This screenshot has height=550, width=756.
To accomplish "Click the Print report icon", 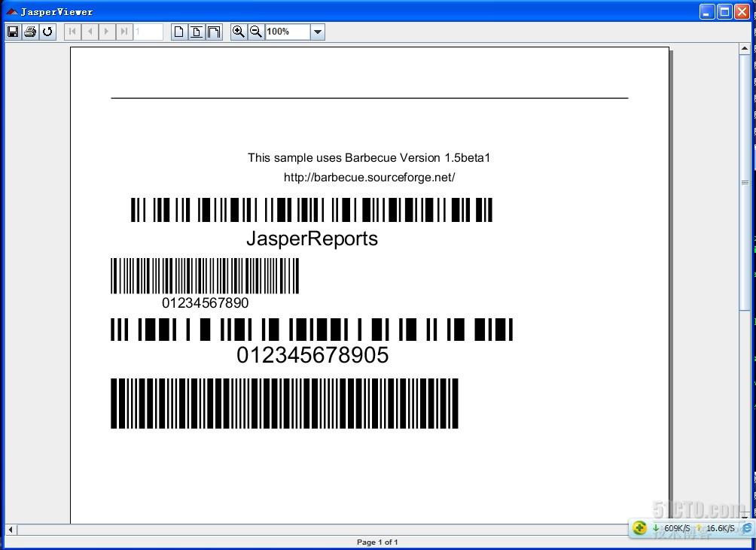I will [30, 32].
